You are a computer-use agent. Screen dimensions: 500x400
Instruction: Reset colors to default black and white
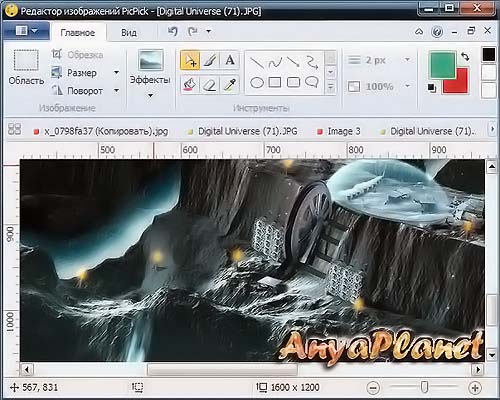coord(432,88)
